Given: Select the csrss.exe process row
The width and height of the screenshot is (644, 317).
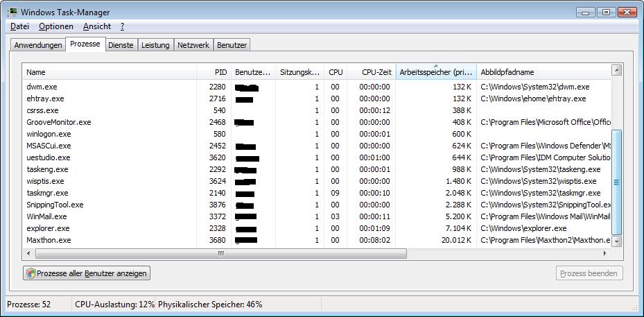Looking at the screenshot, I should tap(317, 110).
